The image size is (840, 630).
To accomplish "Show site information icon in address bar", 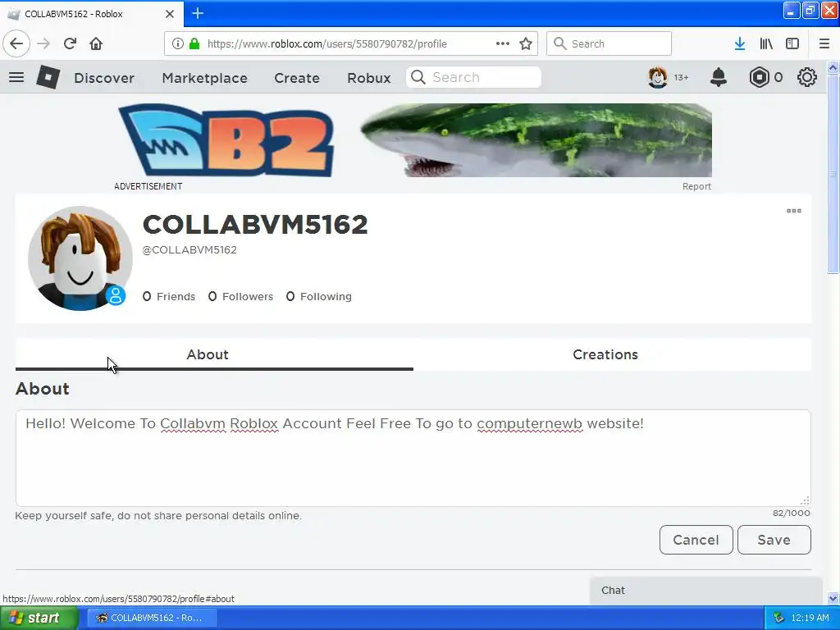I will (x=178, y=43).
